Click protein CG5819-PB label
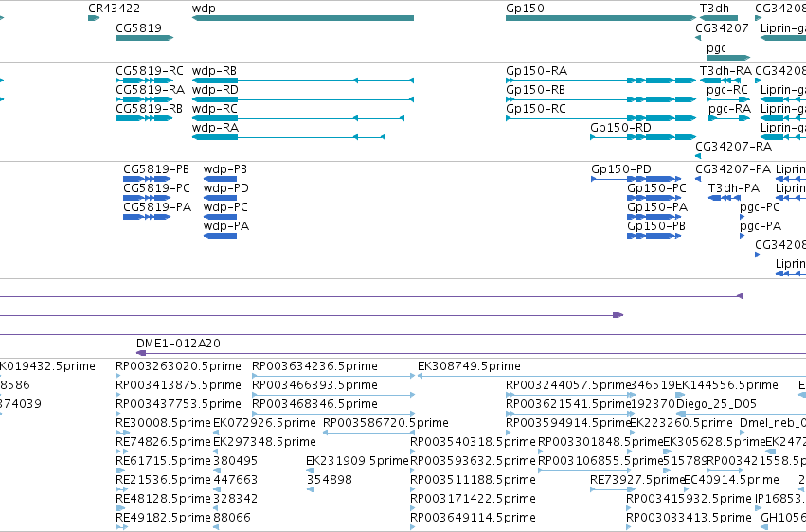 click(156, 168)
